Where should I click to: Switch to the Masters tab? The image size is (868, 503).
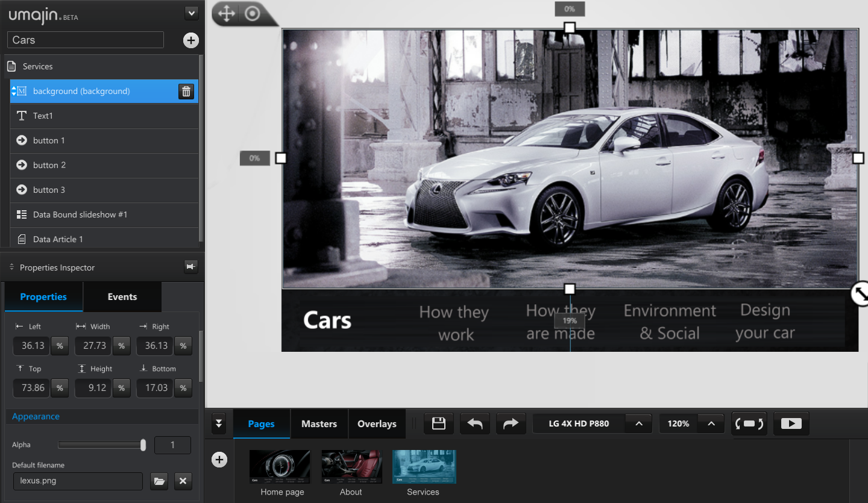(319, 423)
